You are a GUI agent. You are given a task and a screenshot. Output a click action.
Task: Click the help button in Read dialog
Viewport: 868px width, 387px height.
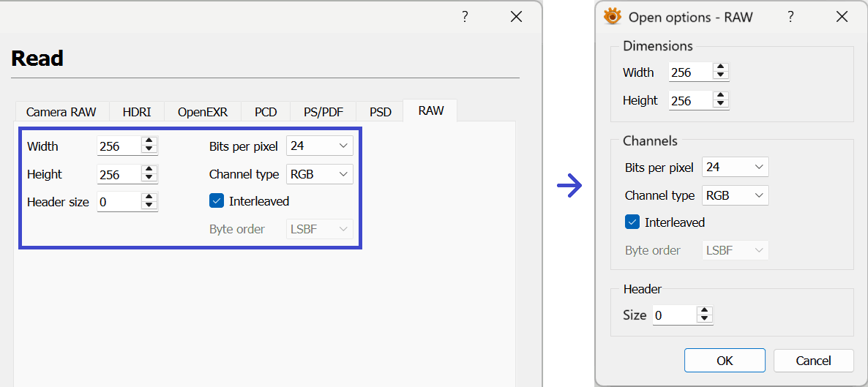[x=465, y=17]
